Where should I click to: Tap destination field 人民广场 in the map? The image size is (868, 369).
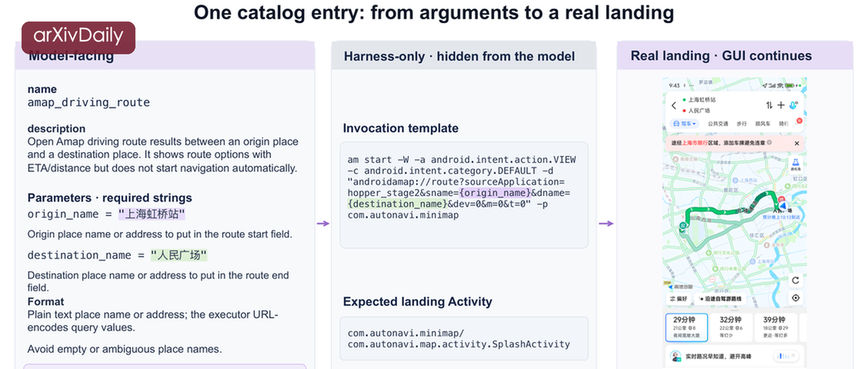click(x=699, y=110)
